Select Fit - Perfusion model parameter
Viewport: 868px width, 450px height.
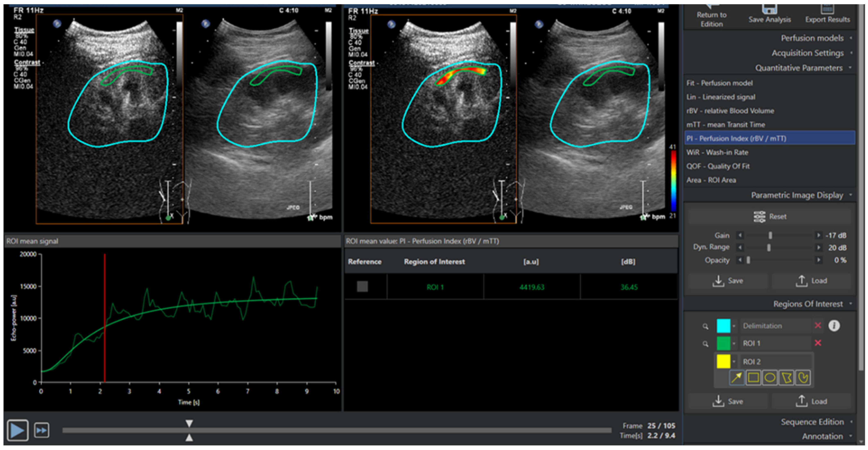(x=770, y=83)
